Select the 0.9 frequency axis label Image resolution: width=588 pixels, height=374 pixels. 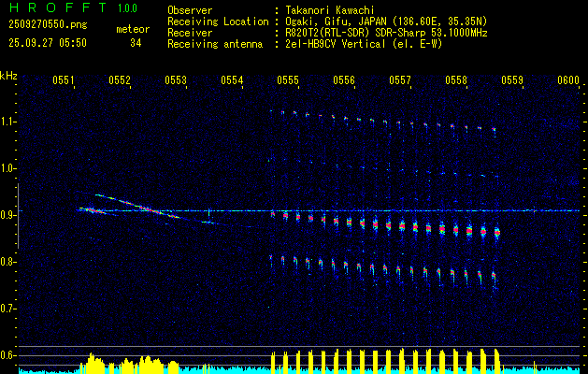pos(8,215)
